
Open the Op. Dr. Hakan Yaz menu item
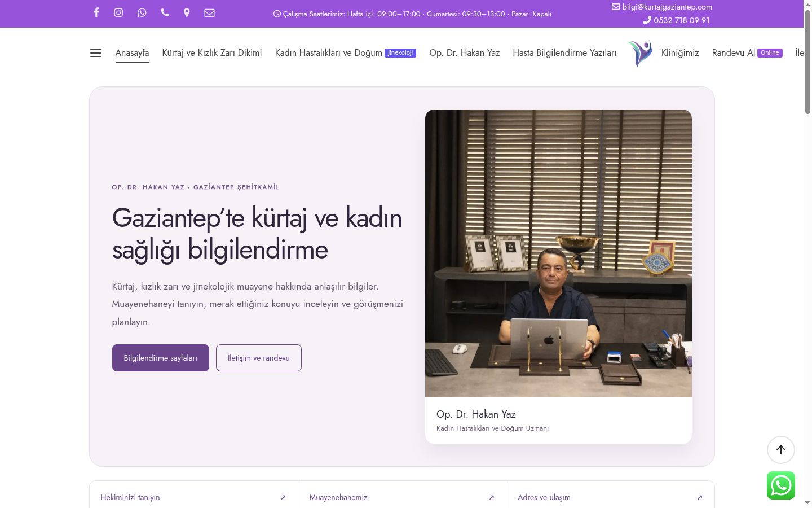(x=465, y=53)
